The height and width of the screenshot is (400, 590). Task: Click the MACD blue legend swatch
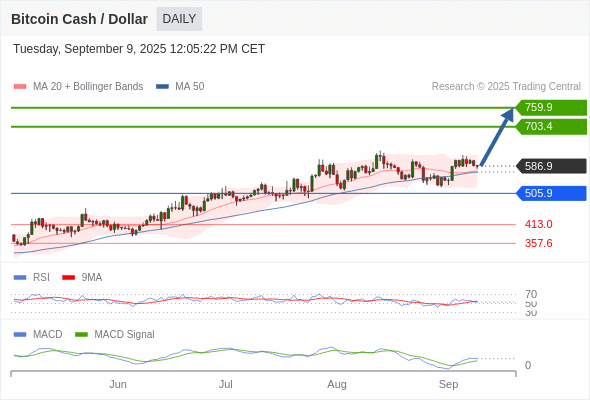20,335
